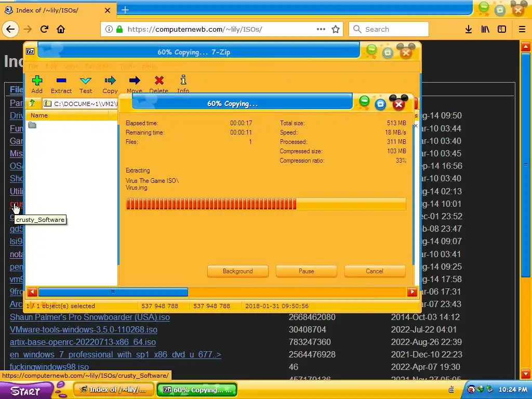Switch to 'Index of /~lily/...' taskbar button
Image resolution: width=532 pixels, height=399 pixels.
114,390
